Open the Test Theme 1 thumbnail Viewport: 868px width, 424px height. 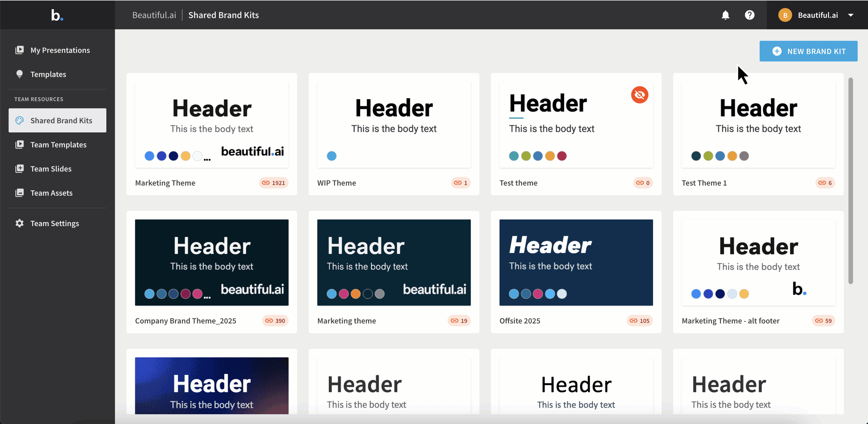(758, 125)
